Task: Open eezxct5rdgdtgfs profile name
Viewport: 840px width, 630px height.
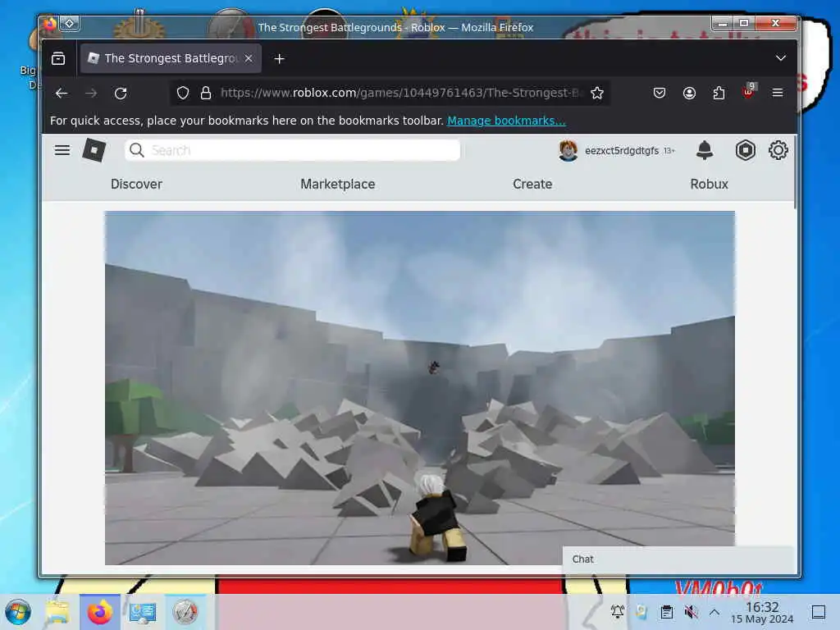Action: point(622,151)
